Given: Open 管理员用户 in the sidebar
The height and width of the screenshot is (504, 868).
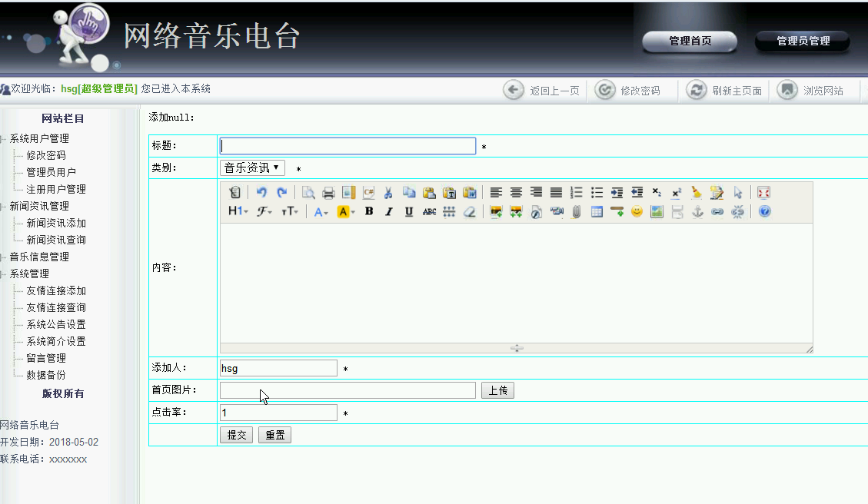Looking at the screenshot, I should [51, 172].
